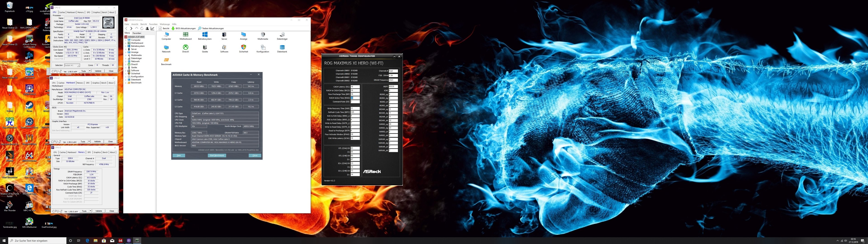This screenshot has height=244, width=868.
Task: Click the AIDA64 refresh toolbar icon
Action: [x=142, y=29]
